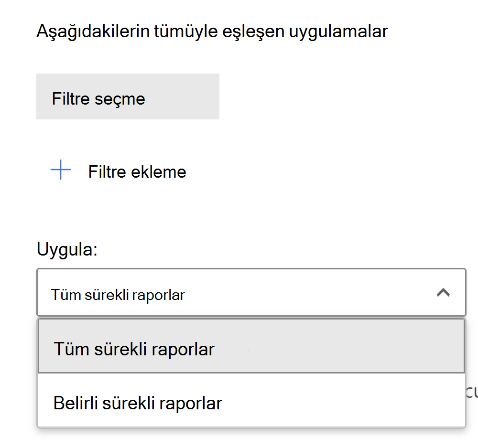Close the Tüm sürekli raporlar dropdown
Viewport: 478px width, 448px height.
(x=443, y=293)
